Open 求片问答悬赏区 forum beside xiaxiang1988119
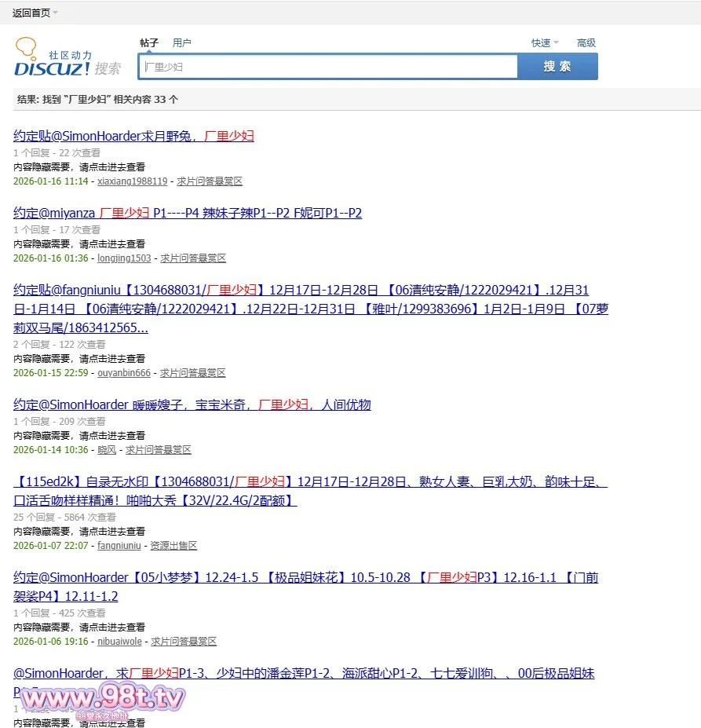701x728 pixels. (210, 181)
